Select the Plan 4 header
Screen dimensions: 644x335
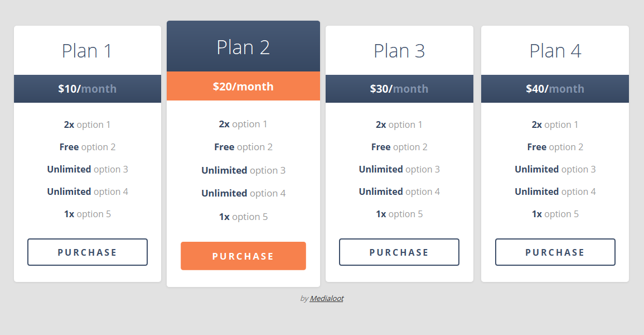pyautogui.click(x=555, y=50)
